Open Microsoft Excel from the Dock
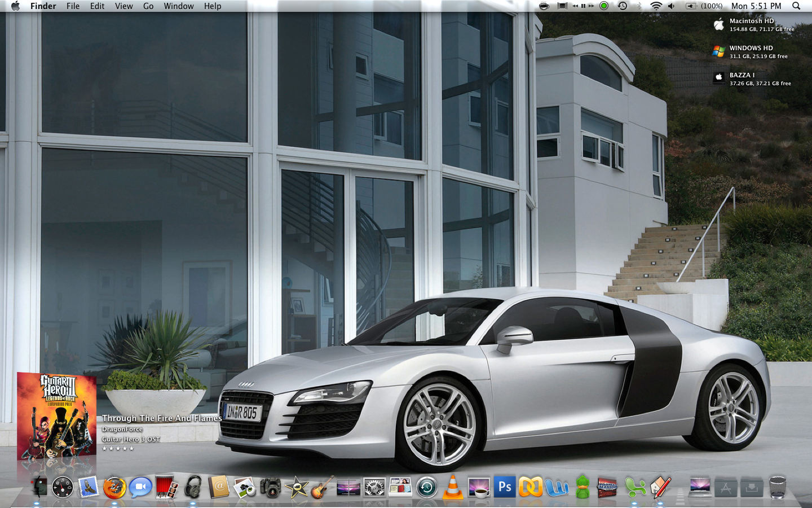This screenshot has width=812, height=508. point(635,487)
